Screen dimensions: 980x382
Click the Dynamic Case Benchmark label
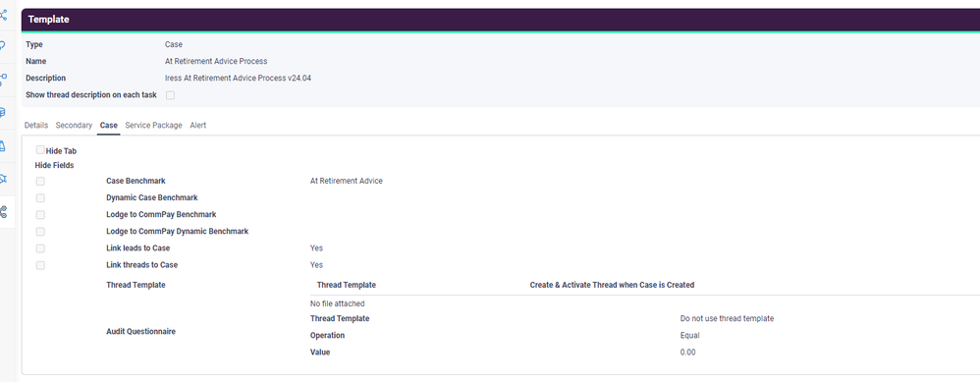pyautogui.click(x=152, y=197)
